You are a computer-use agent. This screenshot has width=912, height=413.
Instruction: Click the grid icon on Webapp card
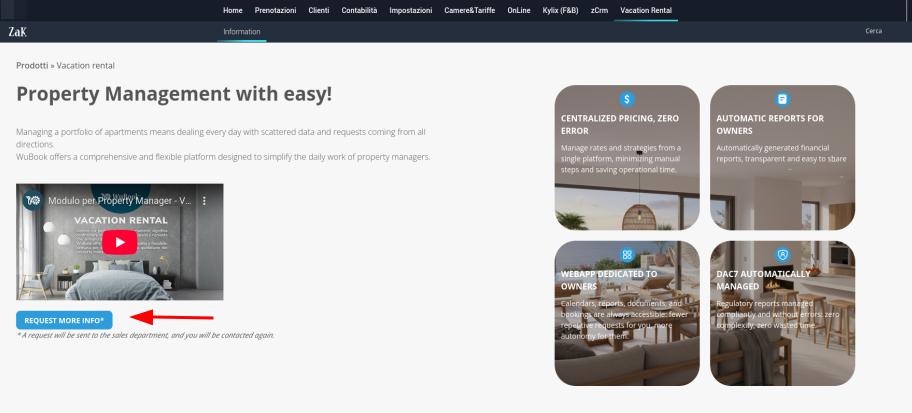pyautogui.click(x=626, y=255)
